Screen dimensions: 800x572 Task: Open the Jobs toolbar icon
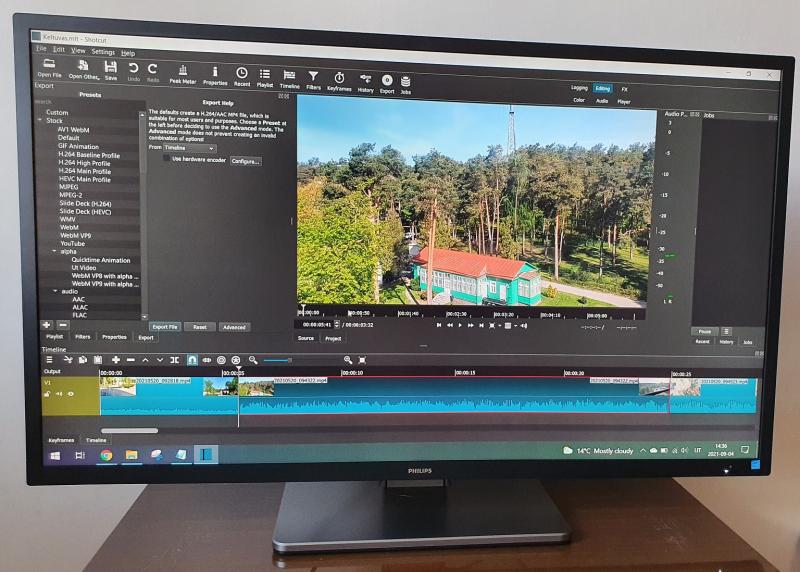point(406,86)
